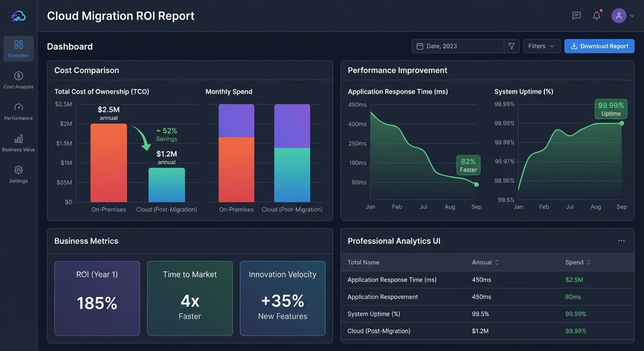Screen dimensions: 644x351
Task: Sort table by the Spend column
Action: click(x=578, y=262)
